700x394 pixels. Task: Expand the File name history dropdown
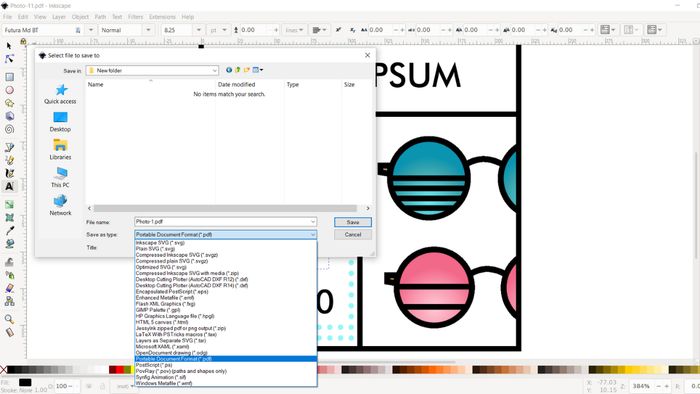click(x=312, y=222)
